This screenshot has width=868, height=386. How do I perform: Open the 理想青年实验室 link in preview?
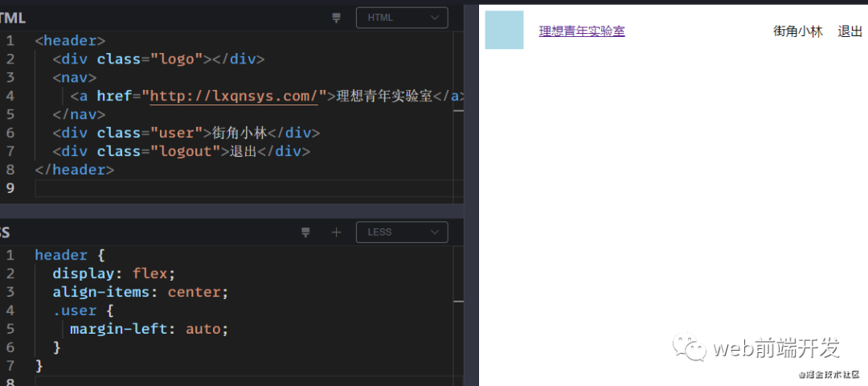pos(582,31)
